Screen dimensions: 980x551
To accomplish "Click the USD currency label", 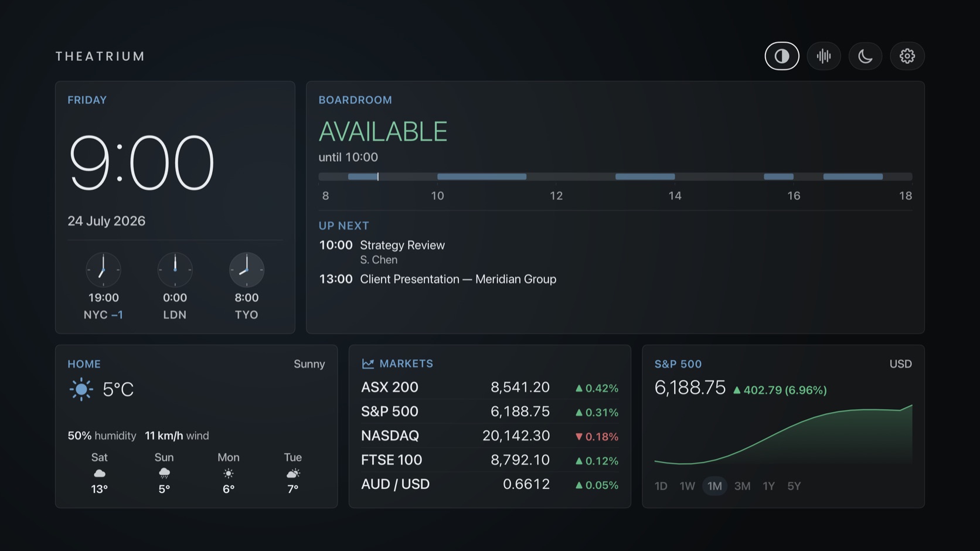I will point(900,364).
